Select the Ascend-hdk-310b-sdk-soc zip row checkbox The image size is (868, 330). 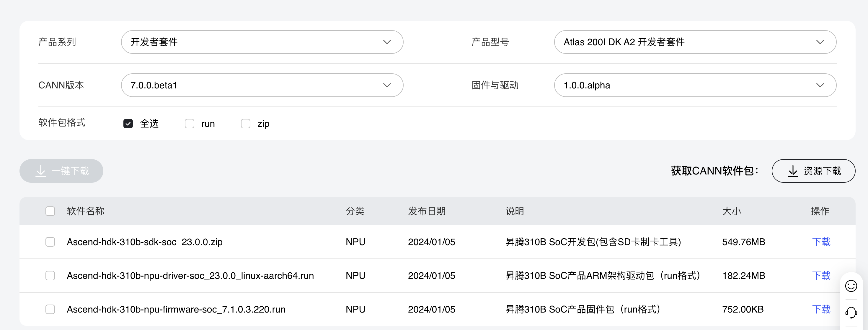[x=50, y=242]
